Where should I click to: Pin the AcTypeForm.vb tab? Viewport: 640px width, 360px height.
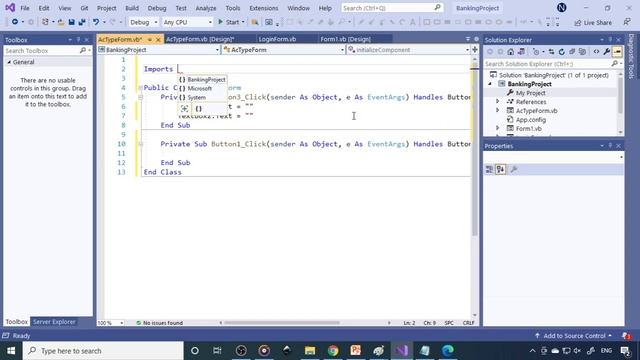pyautogui.click(x=150, y=40)
